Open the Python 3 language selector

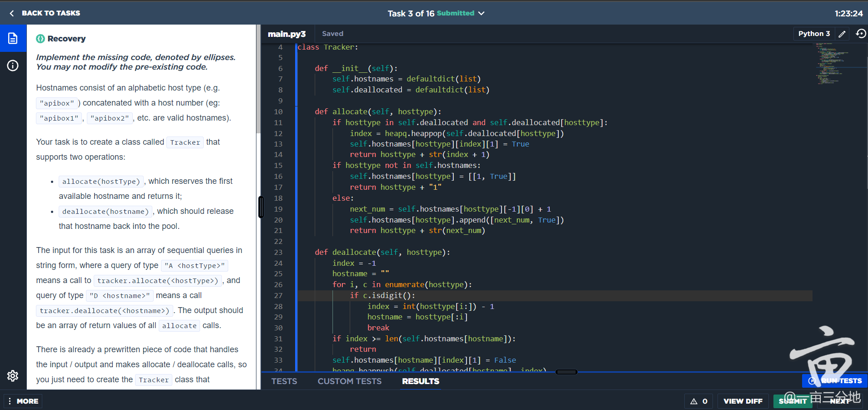(x=814, y=34)
